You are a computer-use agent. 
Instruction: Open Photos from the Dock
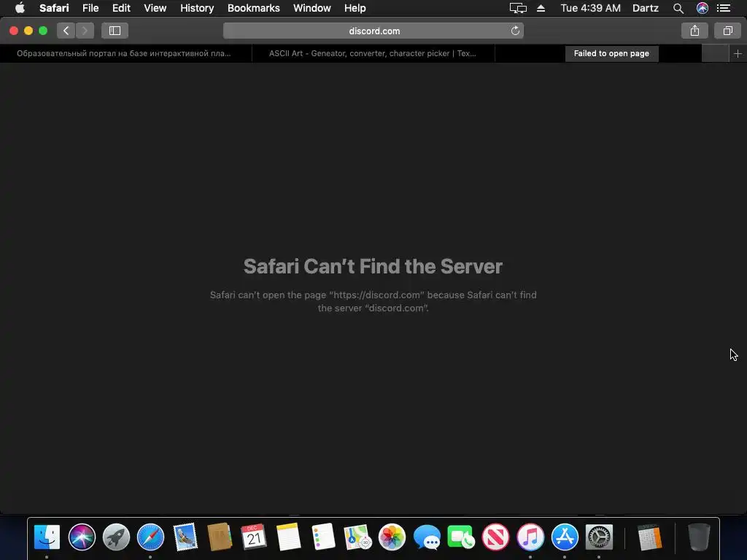[392, 537]
